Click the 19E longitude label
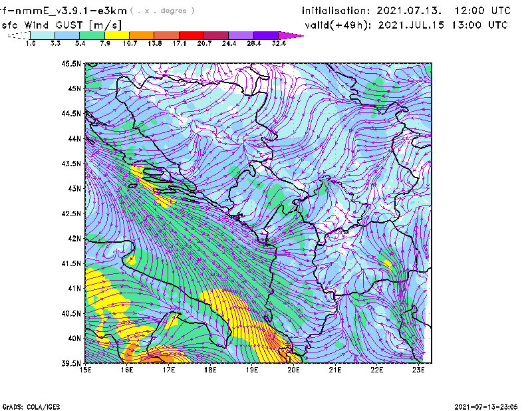This screenshot has width=532, height=411. pos(252,370)
